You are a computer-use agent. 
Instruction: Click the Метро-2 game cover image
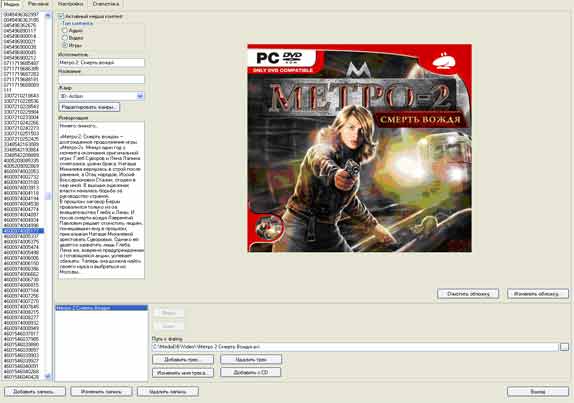(359, 148)
